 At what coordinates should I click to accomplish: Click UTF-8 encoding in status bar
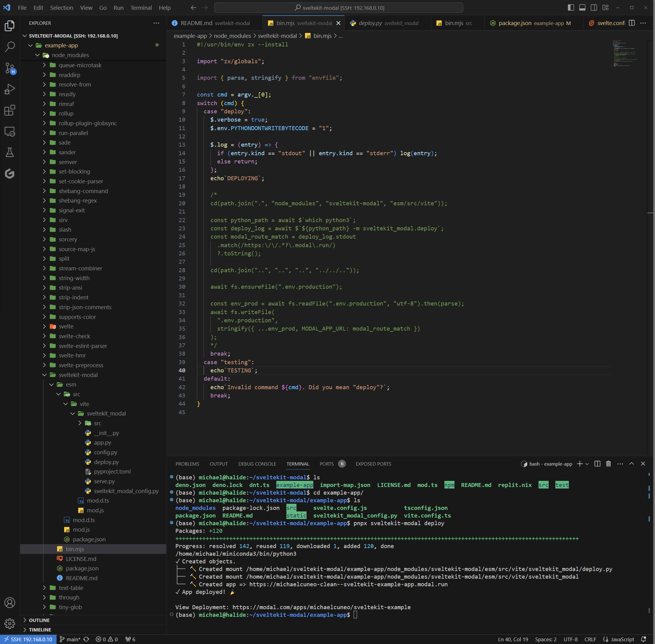pos(570,639)
